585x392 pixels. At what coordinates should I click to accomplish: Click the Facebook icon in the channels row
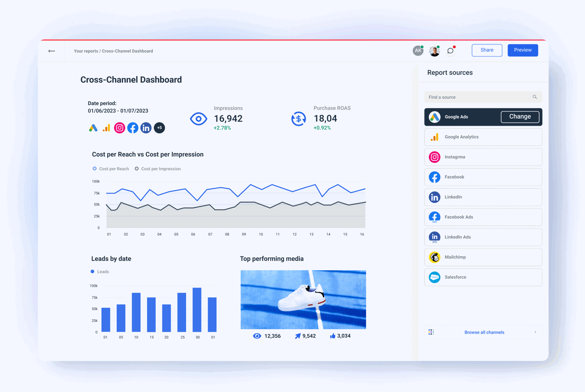pyautogui.click(x=133, y=128)
